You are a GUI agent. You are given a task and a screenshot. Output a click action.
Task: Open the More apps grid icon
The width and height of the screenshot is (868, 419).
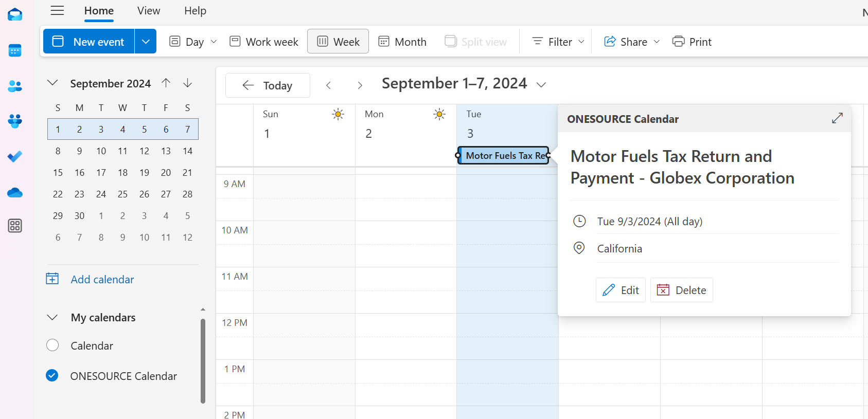15,226
